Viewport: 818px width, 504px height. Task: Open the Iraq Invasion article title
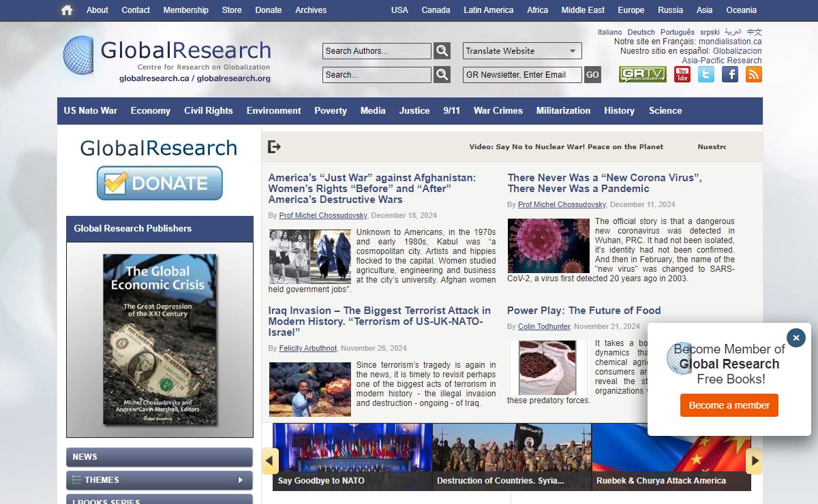pyautogui.click(x=380, y=321)
